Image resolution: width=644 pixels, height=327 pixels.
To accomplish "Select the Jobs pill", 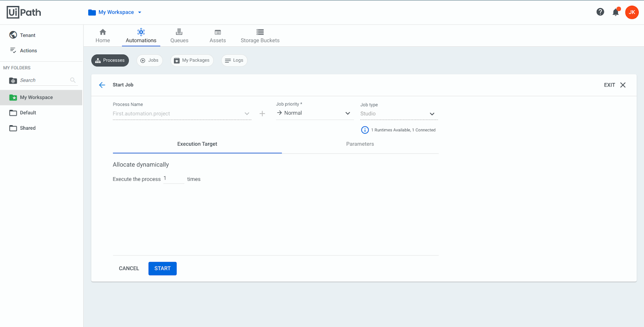I will 149,60.
